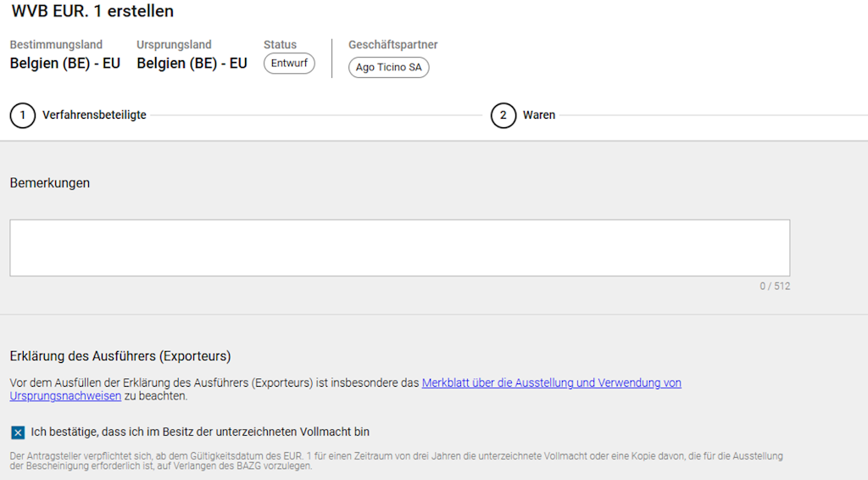Image resolution: width=868 pixels, height=480 pixels.
Task: Click the Erklärung des Ausführers heading
Action: [120, 356]
